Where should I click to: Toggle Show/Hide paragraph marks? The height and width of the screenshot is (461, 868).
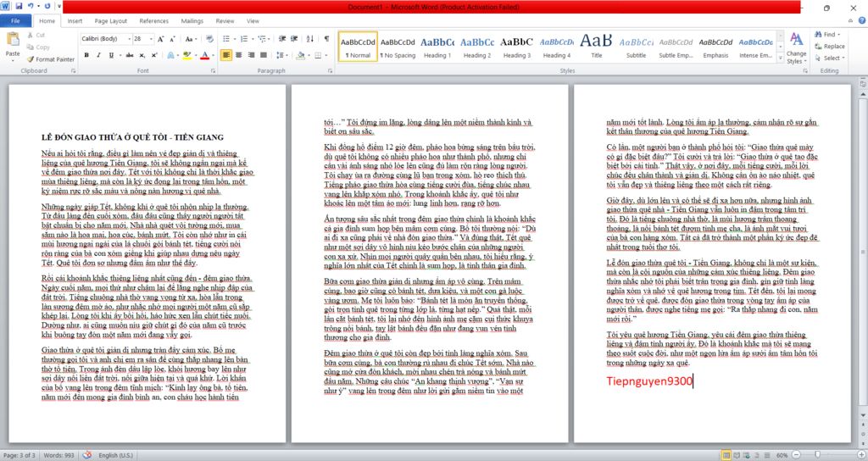pos(326,39)
